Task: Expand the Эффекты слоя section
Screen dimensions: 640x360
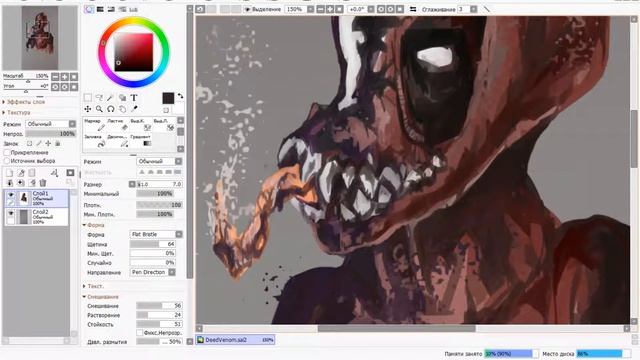Action: (24, 102)
